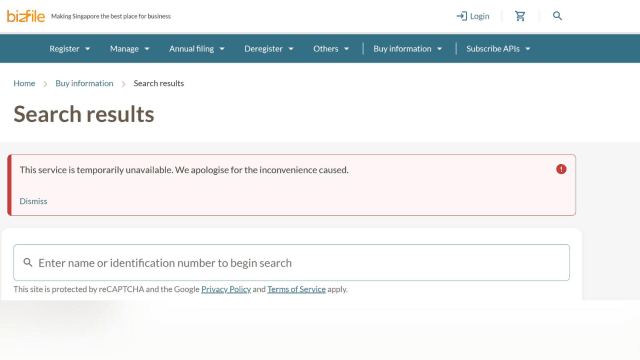The height and width of the screenshot is (360, 640).
Task: Expand the Register dropdown arrow
Action: pos(87,49)
